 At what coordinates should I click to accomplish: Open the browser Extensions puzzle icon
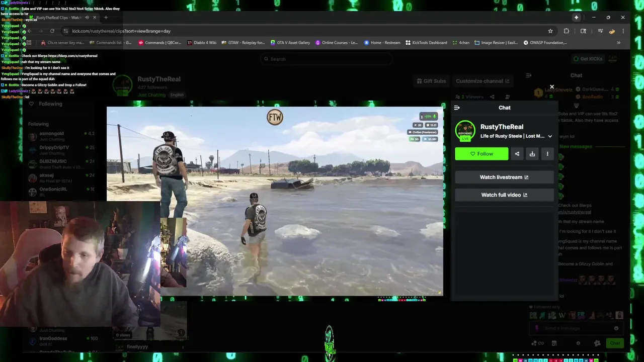pyautogui.click(x=567, y=31)
